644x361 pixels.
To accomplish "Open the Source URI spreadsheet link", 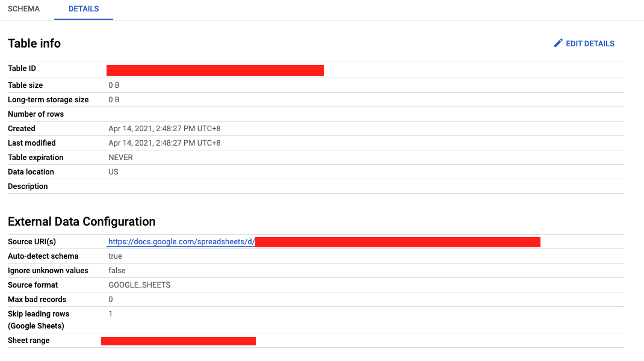I will coord(181,241).
